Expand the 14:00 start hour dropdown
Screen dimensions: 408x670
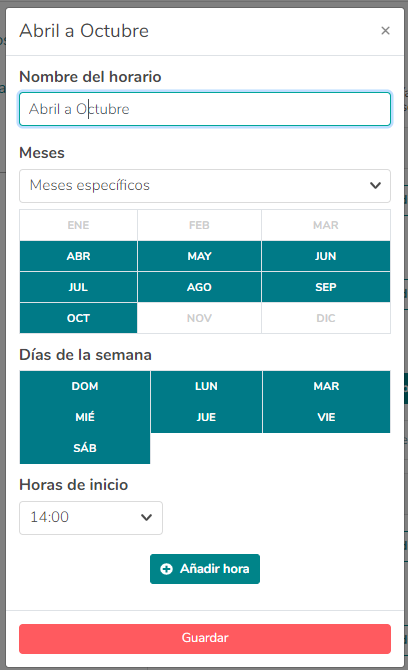[x=91, y=517]
